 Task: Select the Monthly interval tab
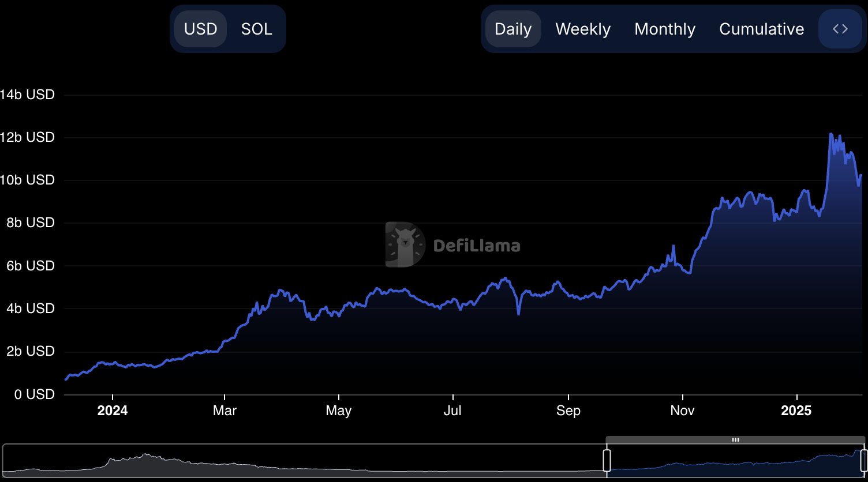[x=665, y=29]
